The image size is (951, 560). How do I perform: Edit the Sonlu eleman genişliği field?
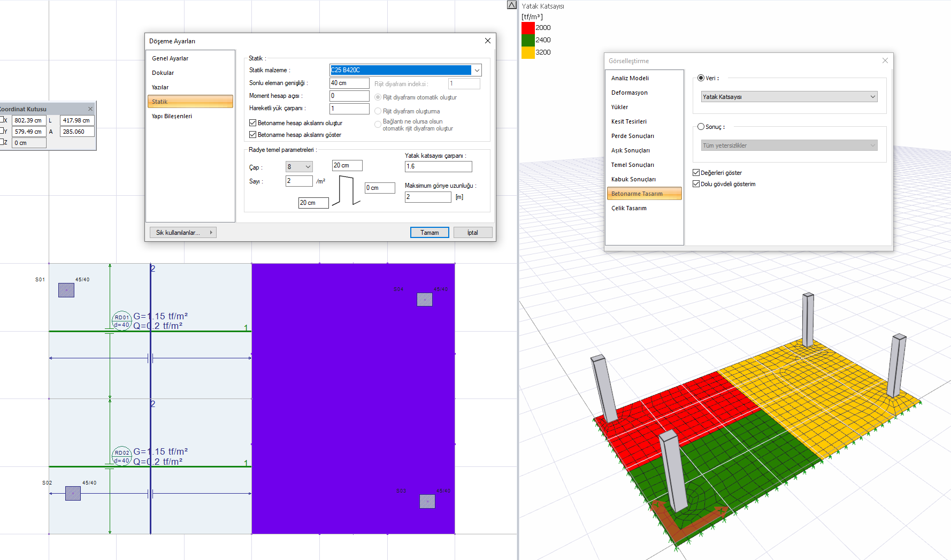[x=349, y=83]
